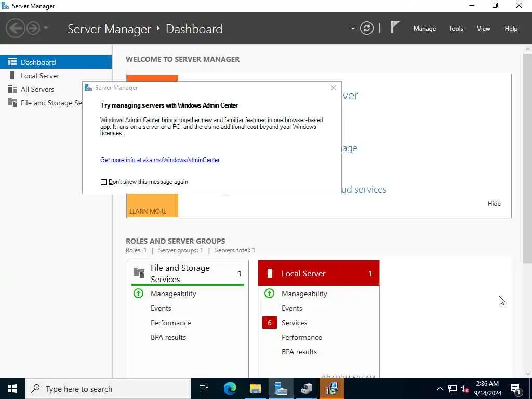Image resolution: width=532 pixels, height=399 pixels.
Task: Check Don't show this message again
Action: pyautogui.click(x=103, y=182)
